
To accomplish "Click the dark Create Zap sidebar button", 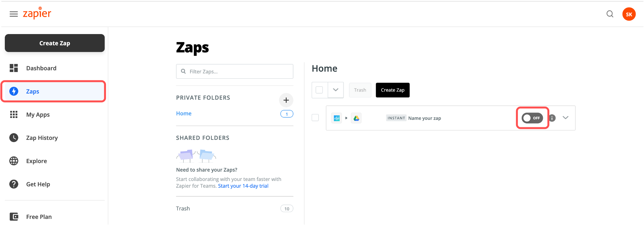I will point(55,43).
